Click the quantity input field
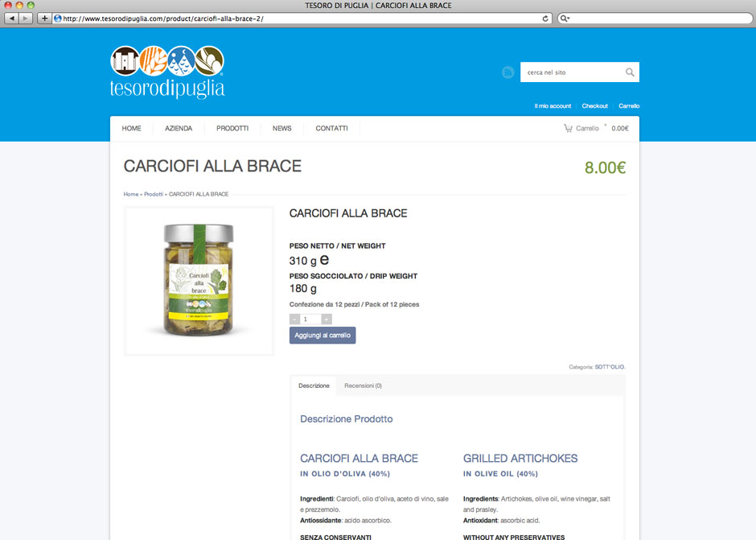Viewport: 756px width, 540px height. 310,319
